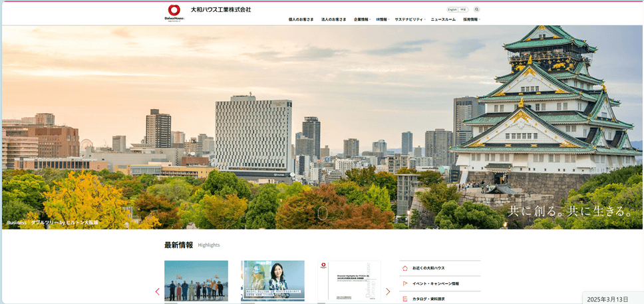Expand the IR情報 dropdown menu
The height and width of the screenshot is (304, 644).
382,20
